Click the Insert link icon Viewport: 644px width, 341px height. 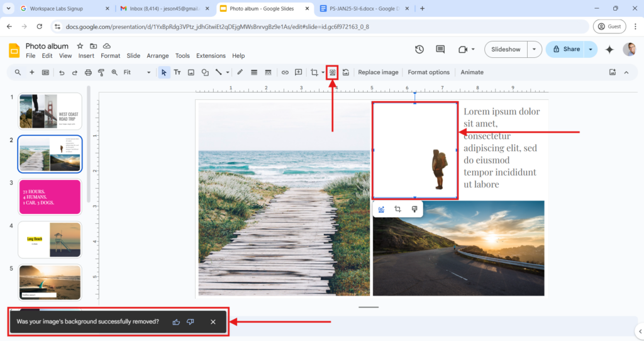coord(285,72)
